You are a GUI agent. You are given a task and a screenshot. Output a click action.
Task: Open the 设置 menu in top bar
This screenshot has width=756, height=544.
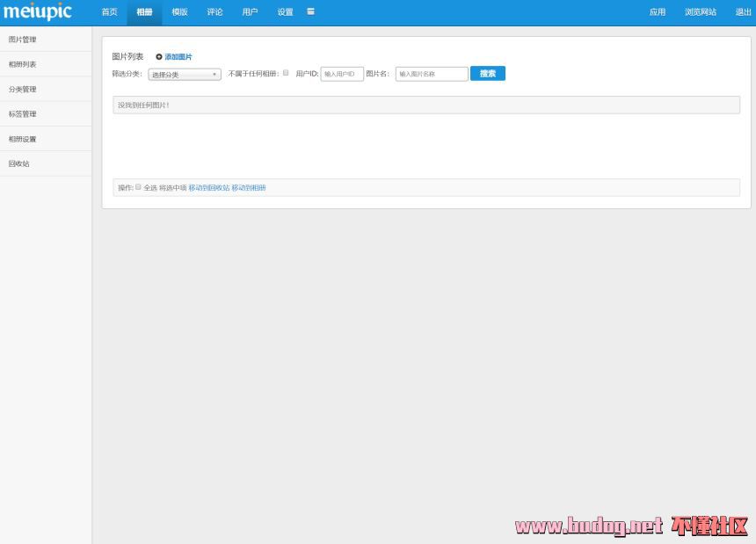pos(285,12)
